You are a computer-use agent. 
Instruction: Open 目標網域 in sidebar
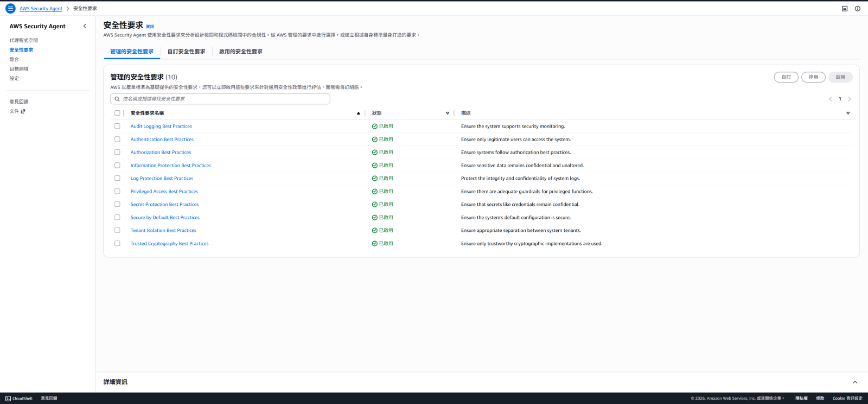coord(19,69)
